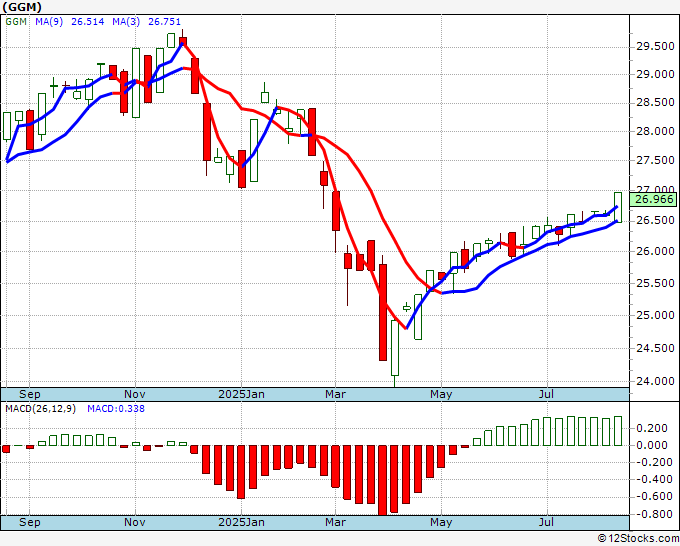Click the 25.000 price axis label
This screenshot has height=546, width=680.
(x=655, y=315)
